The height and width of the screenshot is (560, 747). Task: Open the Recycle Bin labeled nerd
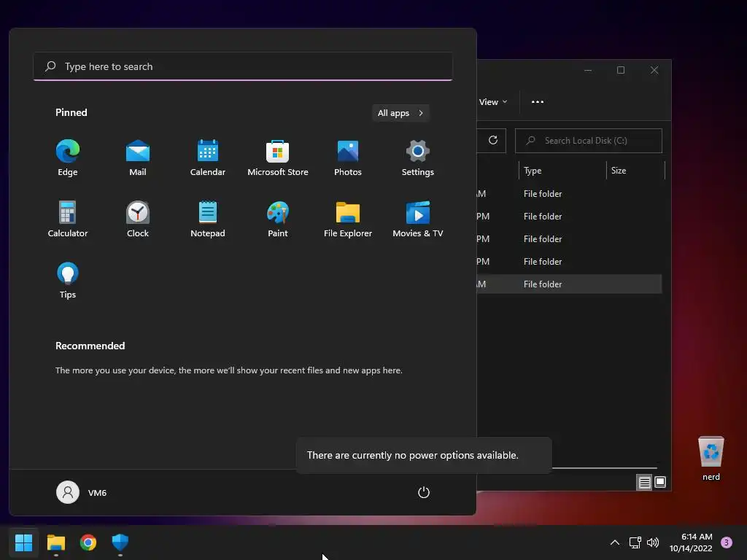pos(711,458)
